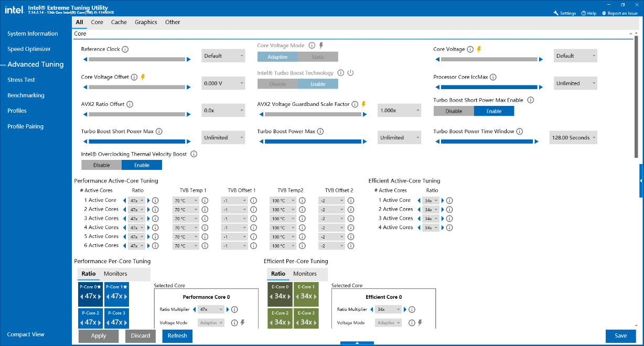
Task: Click info icon beside Turbo Boost Power Max
Action: tap(320, 132)
